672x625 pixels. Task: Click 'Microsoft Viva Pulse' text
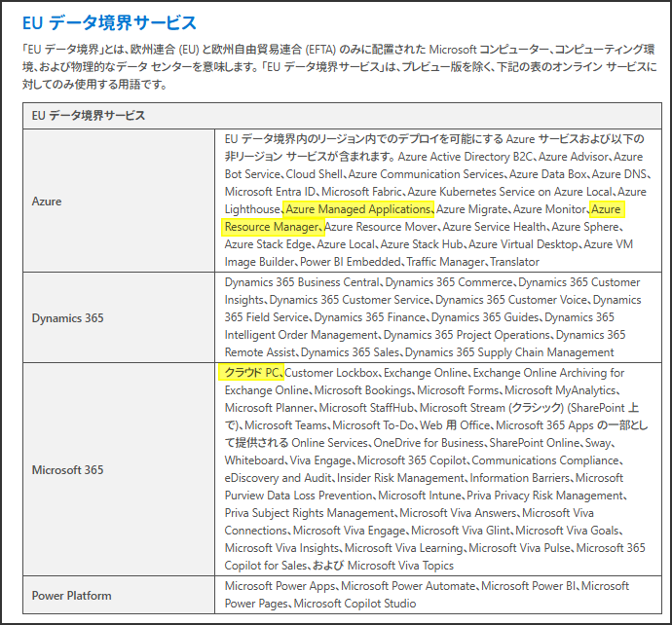click(519, 549)
